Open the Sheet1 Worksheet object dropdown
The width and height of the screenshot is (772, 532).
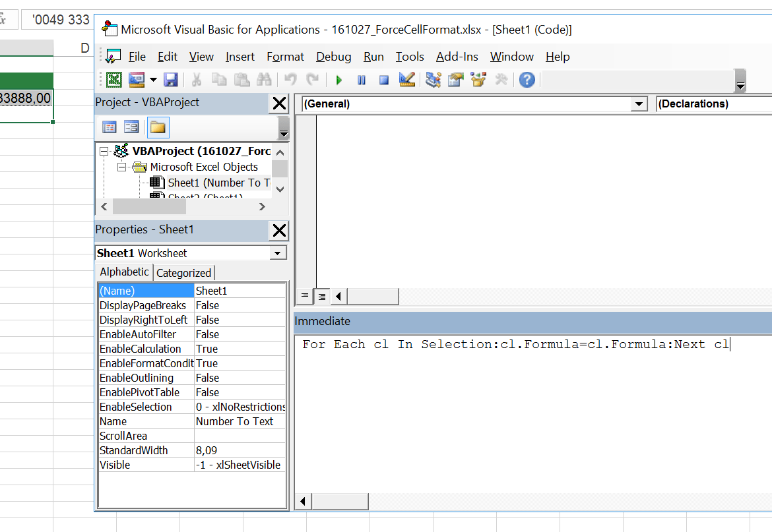tap(278, 253)
